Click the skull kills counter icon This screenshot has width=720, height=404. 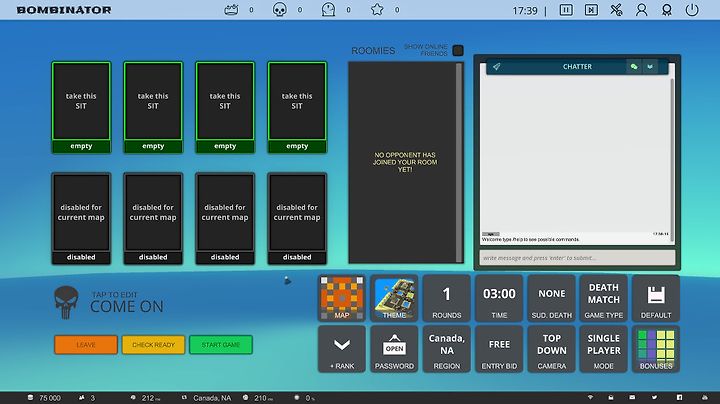[x=280, y=10]
